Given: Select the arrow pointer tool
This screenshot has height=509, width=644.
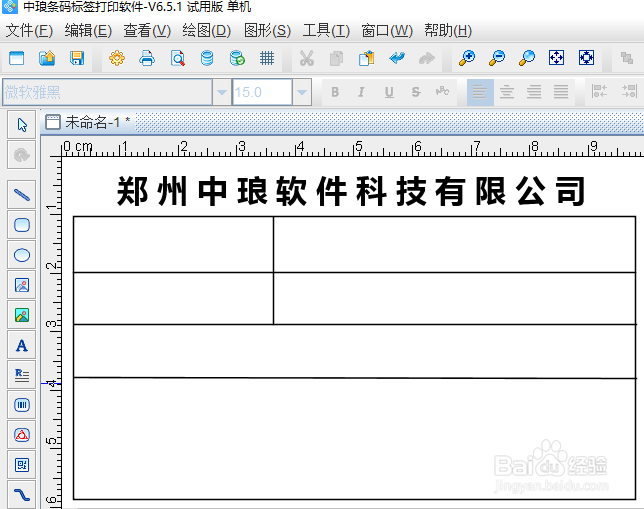Looking at the screenshot, I should (x=22, y=125).
